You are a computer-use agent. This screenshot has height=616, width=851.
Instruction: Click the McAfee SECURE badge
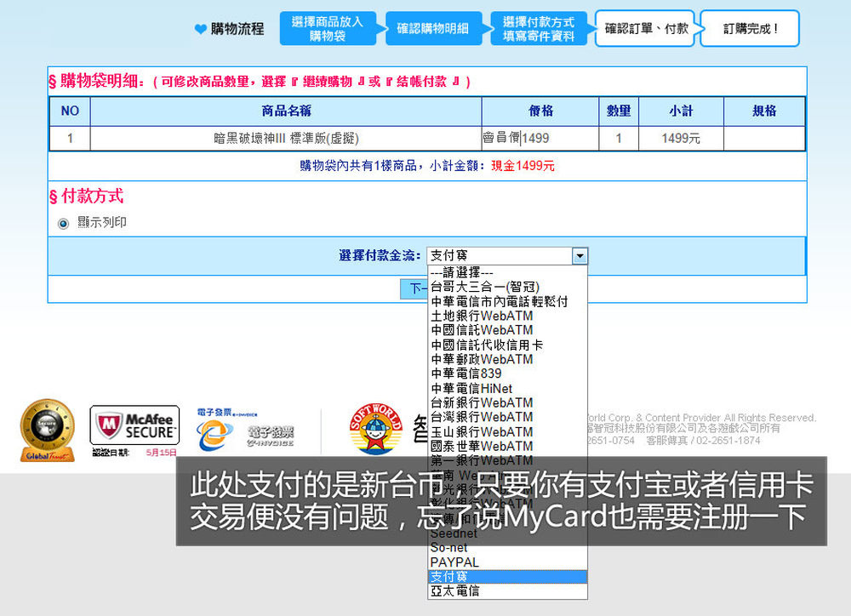coord(134,425)
